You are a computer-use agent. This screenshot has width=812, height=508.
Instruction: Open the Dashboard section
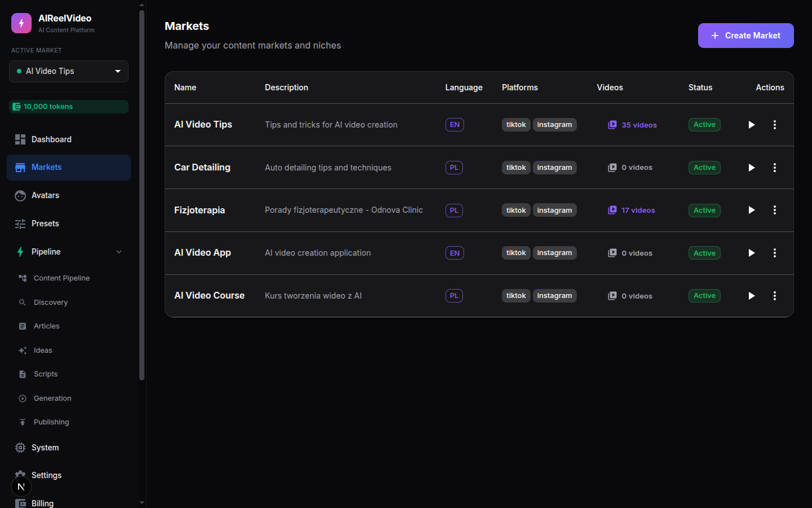(51, 139)
